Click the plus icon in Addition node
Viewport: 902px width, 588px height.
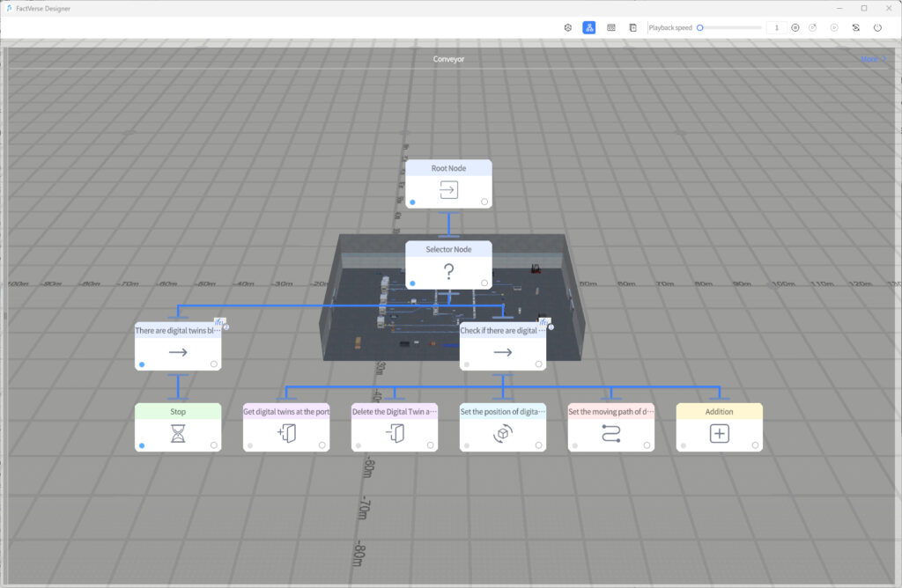tap(719, 433)
